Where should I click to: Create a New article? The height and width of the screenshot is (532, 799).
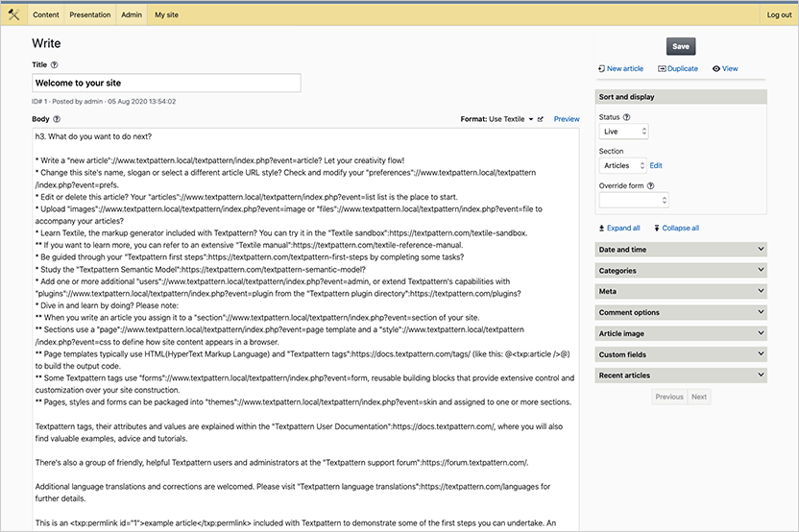(x=620, y=69)
